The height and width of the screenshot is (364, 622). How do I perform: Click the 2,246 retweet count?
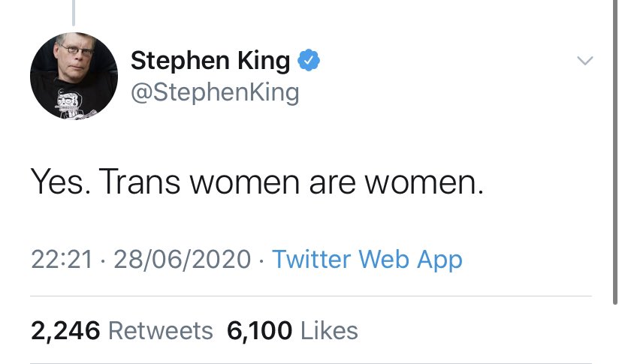[66, 330]
